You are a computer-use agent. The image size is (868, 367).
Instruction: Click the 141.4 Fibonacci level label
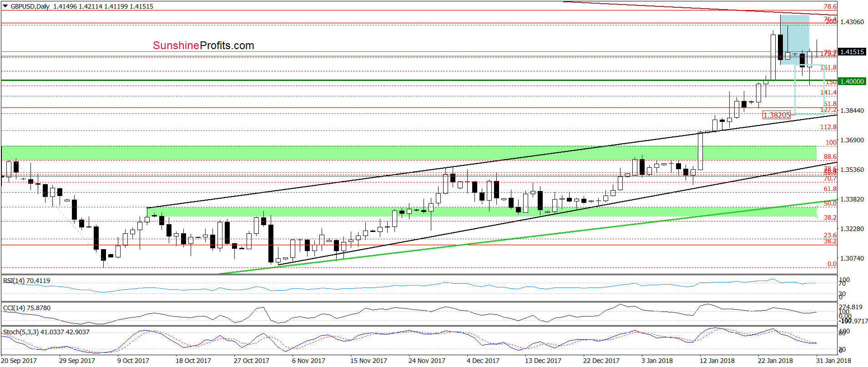pyautogui.click(x=828, y=92)
